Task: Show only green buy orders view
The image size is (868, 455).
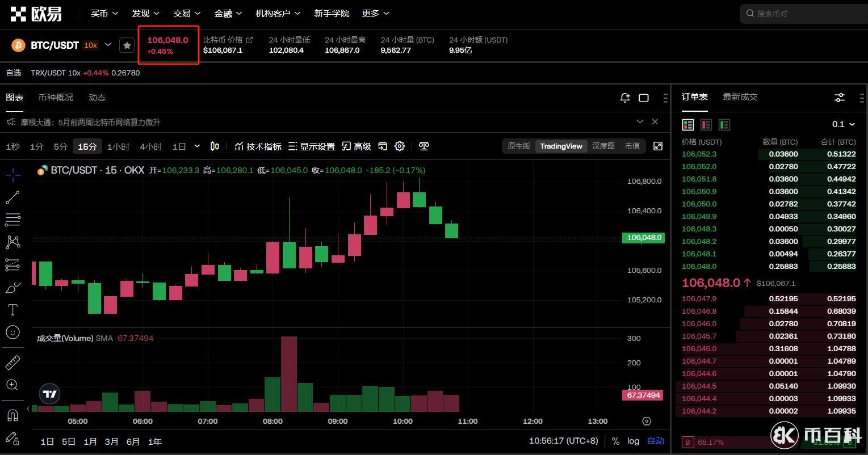Action: (724, 124)
